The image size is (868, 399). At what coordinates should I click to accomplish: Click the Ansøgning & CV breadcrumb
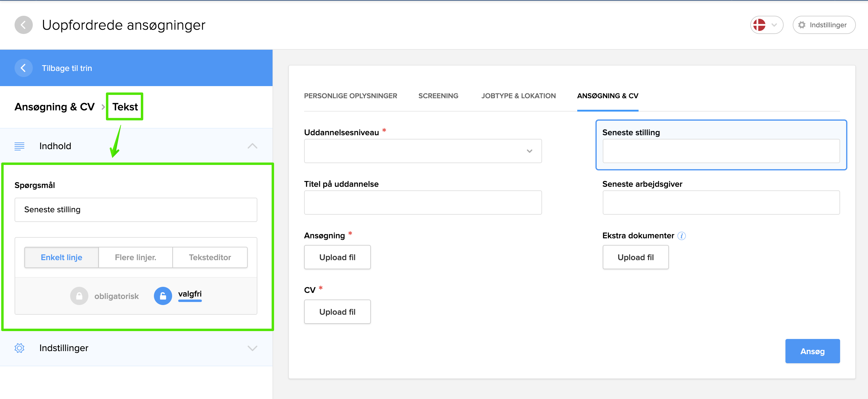point(54,107)
